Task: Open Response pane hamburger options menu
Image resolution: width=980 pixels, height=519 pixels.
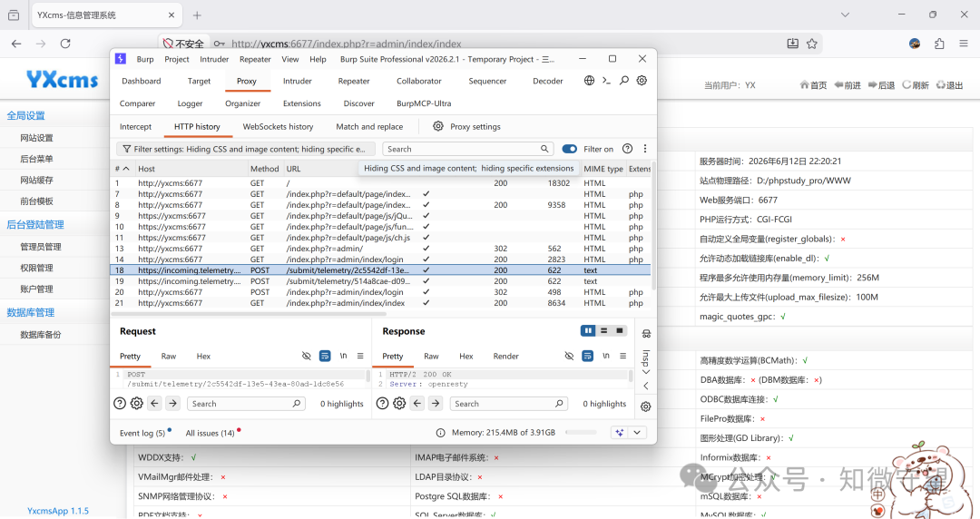Action: (623, 356)
